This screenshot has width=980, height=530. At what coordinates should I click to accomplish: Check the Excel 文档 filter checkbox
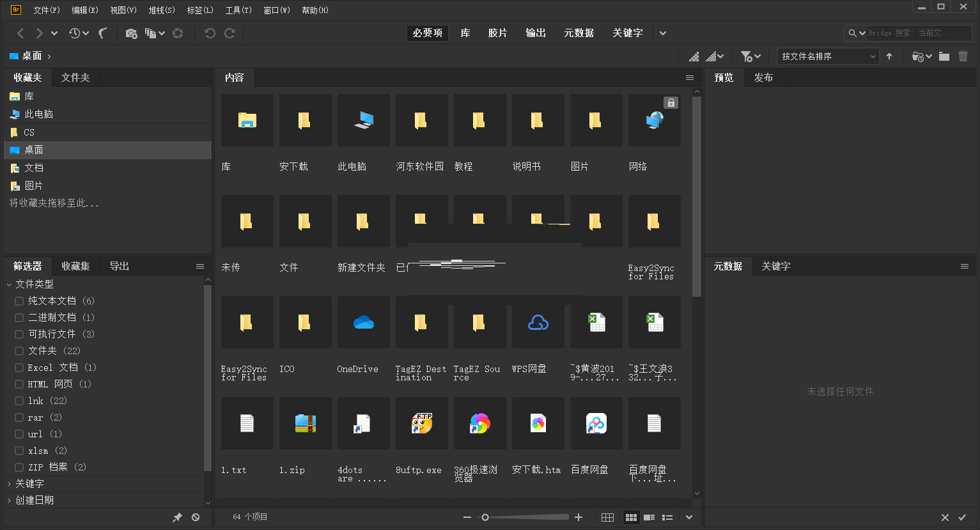click(19, 368)
